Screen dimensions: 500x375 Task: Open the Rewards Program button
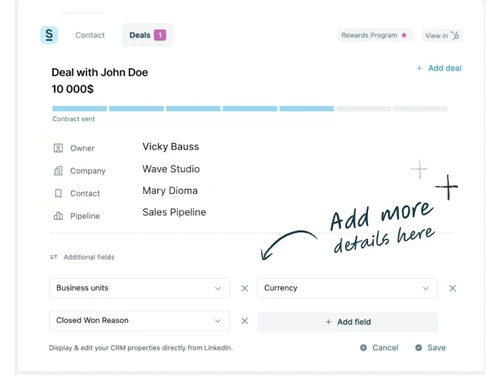pos(375,35)
